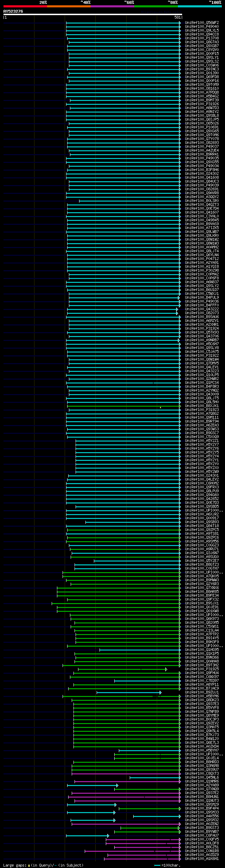Click hit label UniRef100_P49040
225x868 pixels.
(202, 26)
